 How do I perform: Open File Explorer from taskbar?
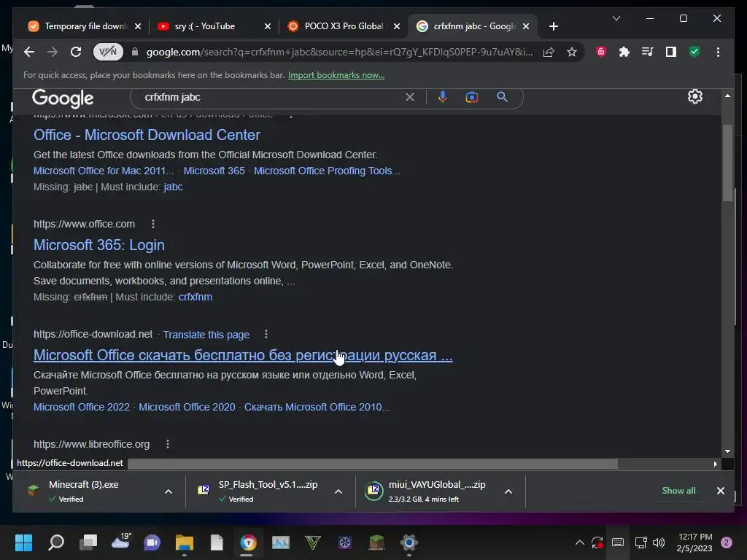pos(185,542)
